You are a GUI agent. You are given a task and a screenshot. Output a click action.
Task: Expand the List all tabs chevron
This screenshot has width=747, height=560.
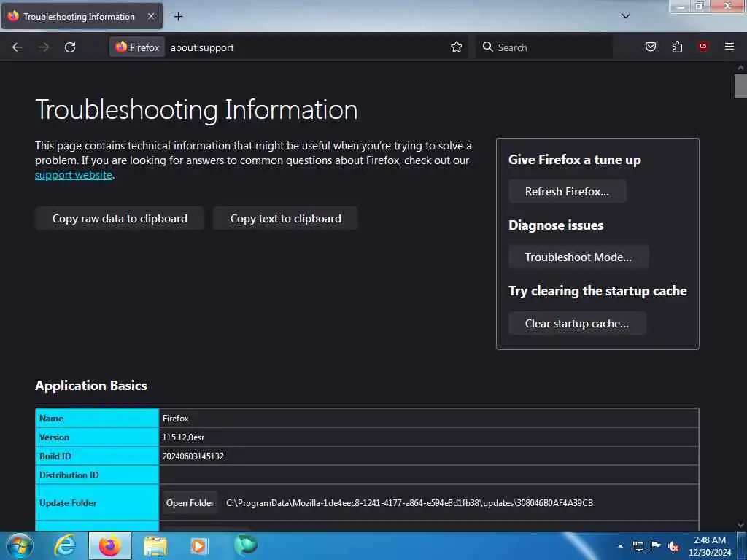pos(626,16)
